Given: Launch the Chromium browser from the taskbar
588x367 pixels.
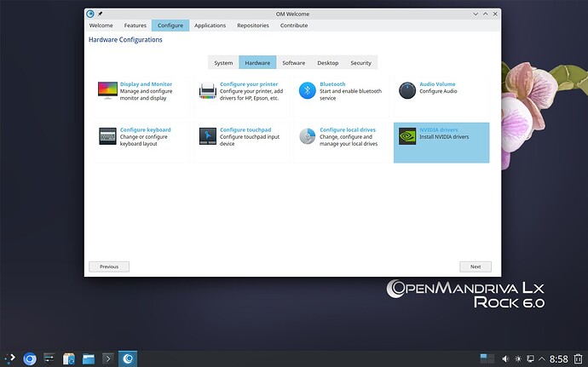Looking at the screenshot, I should click(x=30, y=358).
